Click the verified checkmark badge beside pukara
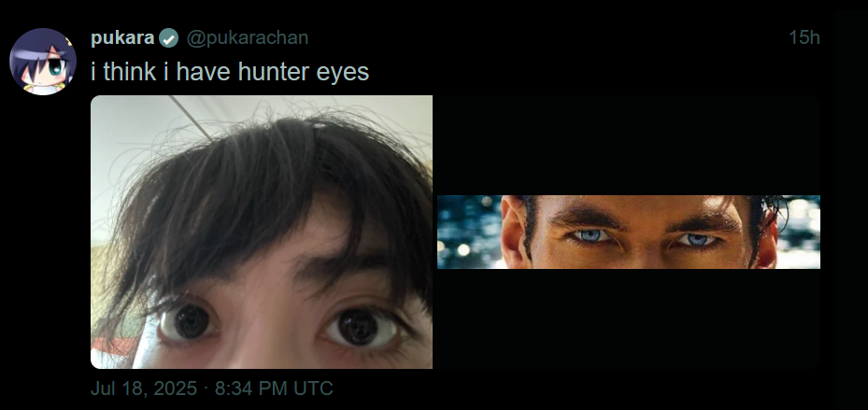 coord(169,38)
